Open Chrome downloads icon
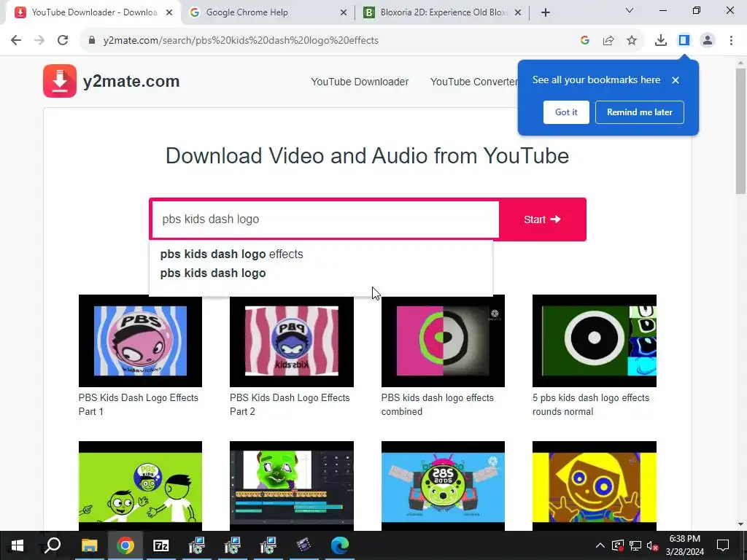The width and height of the screenshot is (747, 560). [x=661, y=41]
